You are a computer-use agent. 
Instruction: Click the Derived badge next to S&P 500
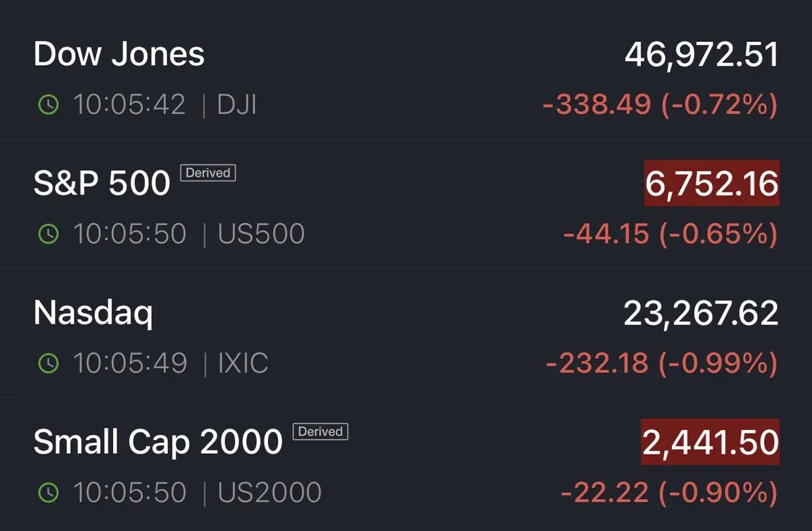pyautogui.click(x=208, y=173)
